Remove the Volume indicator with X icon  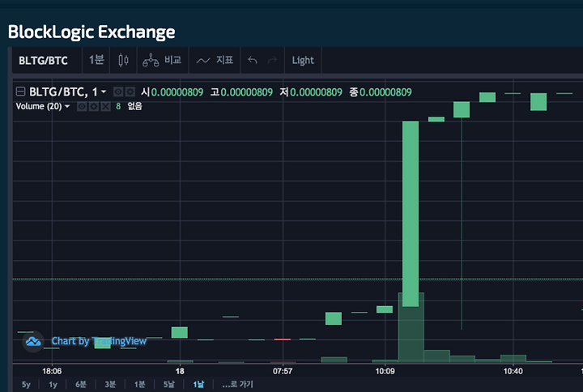point(105,107)
